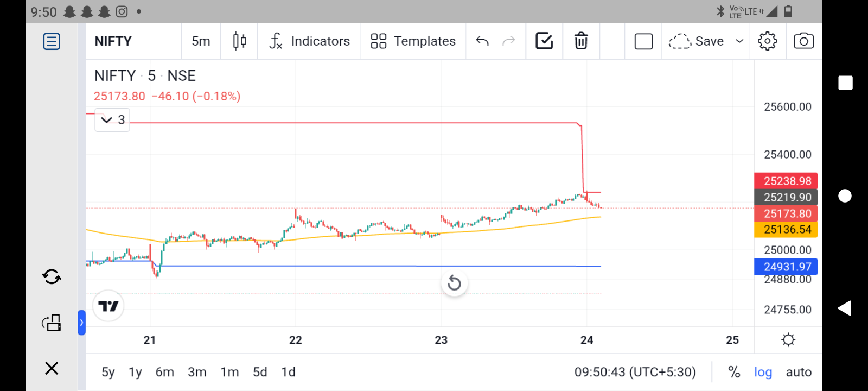Image resolution: width=868 pixels, height=391 pixels.
Task: Toggle auto scale mode
Action: click(x=799, y=372)
